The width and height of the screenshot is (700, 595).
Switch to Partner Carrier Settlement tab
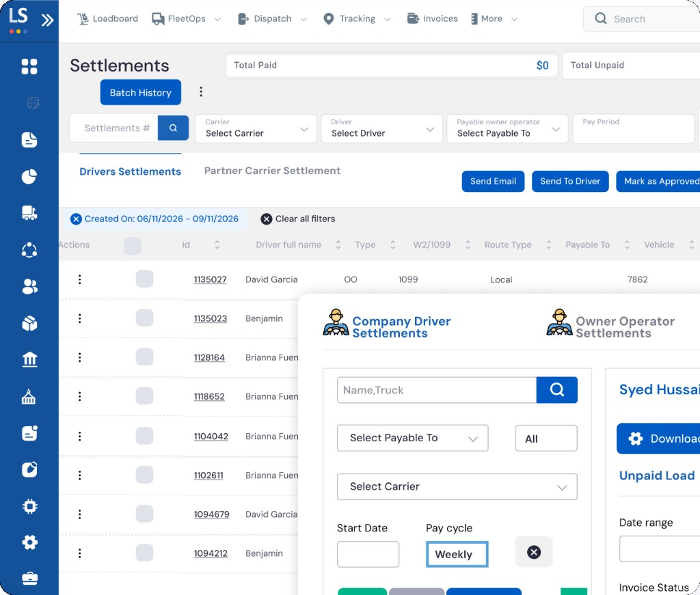[x=272, y=171]
